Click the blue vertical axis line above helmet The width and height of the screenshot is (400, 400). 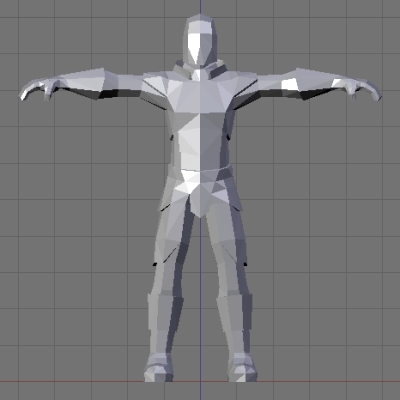[x=200, y=7]
